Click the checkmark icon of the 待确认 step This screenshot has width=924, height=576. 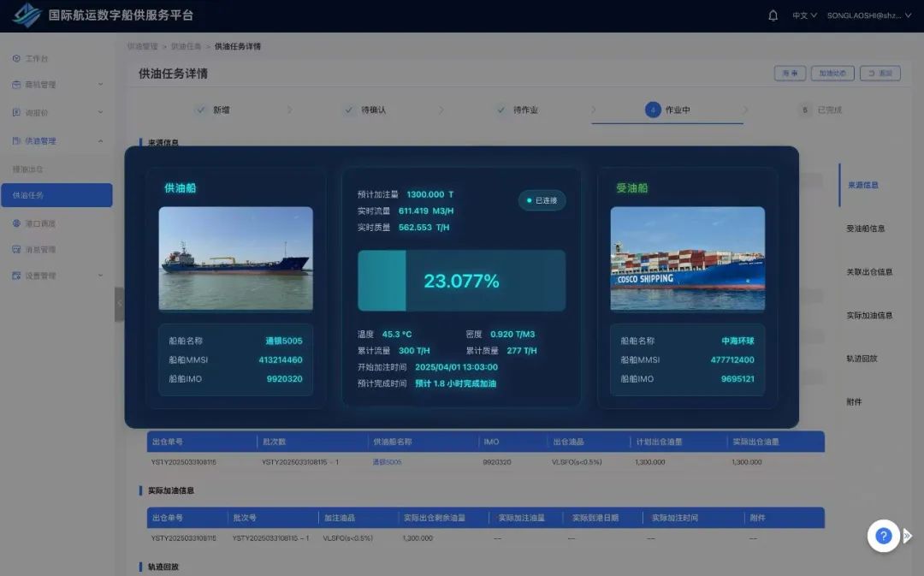coord(349,110)
